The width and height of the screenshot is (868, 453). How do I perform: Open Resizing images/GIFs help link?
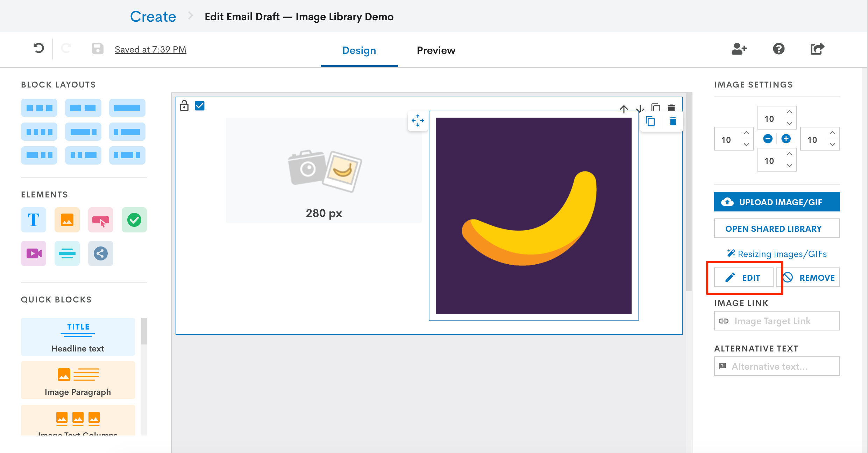[x=777, y=254]
